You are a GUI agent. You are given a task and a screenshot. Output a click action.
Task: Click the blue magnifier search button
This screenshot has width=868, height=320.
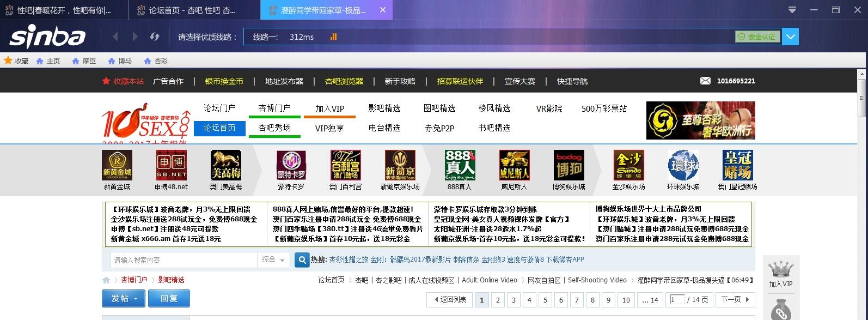[302, 260]
